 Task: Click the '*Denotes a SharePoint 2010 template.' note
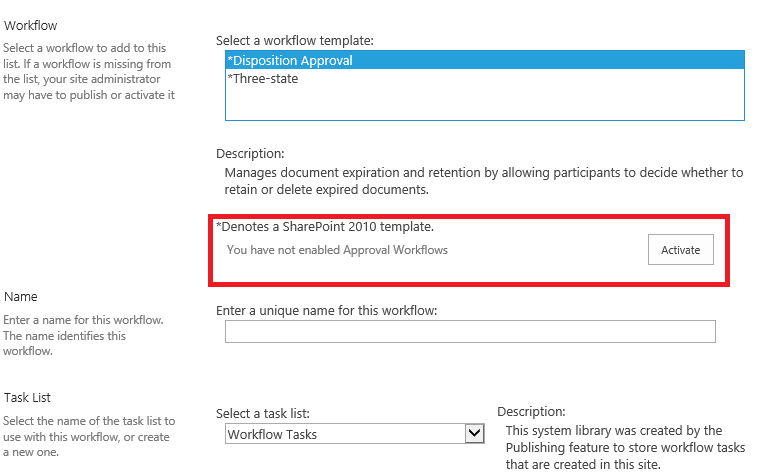click(x=325, y=227)
